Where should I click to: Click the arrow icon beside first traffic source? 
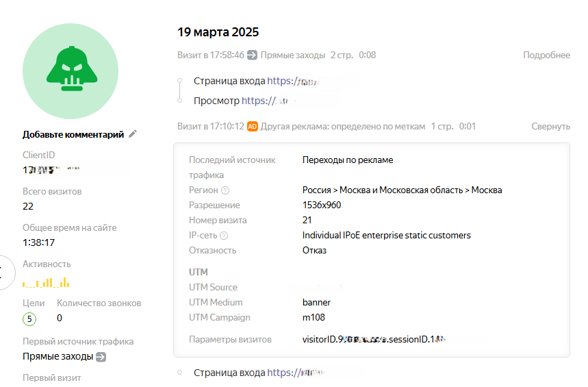click(x=101, y=356)
